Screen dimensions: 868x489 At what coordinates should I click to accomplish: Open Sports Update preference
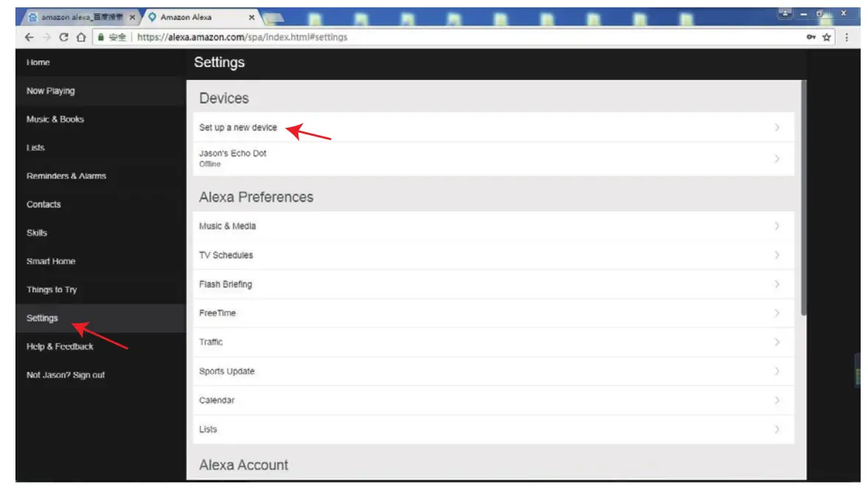(493, 372)
